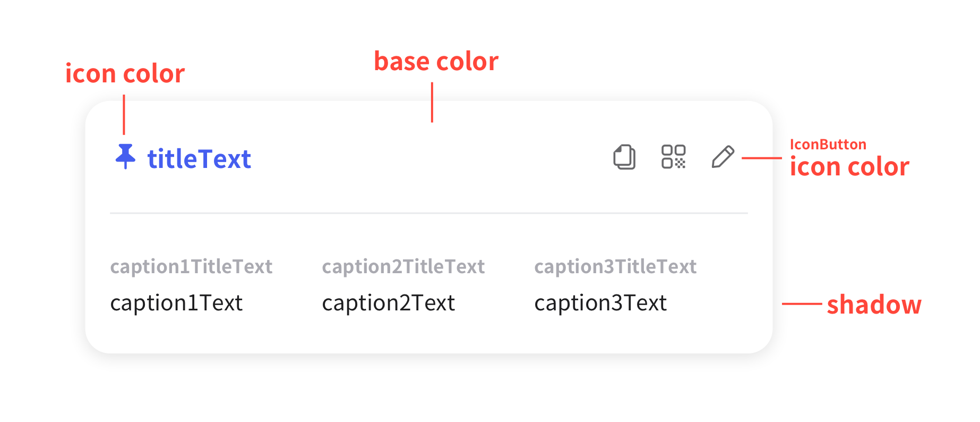Select the caption2Text value

click(x=389, y=303)
